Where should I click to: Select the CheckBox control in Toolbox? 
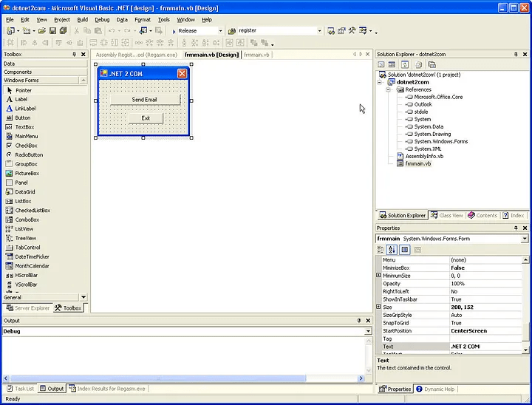pos(26,146)
